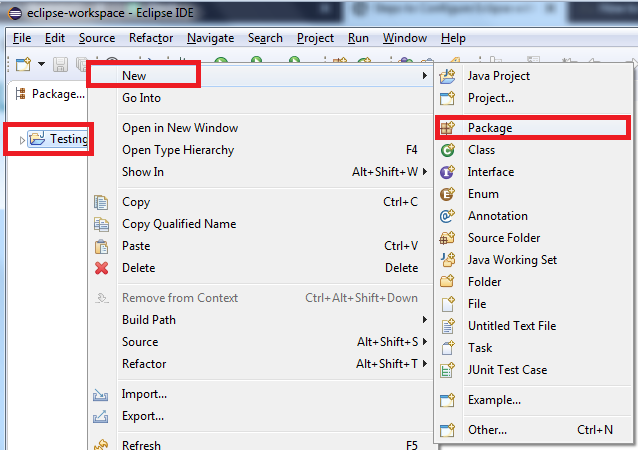Click the Enum icon in submenu

point(448,194)
